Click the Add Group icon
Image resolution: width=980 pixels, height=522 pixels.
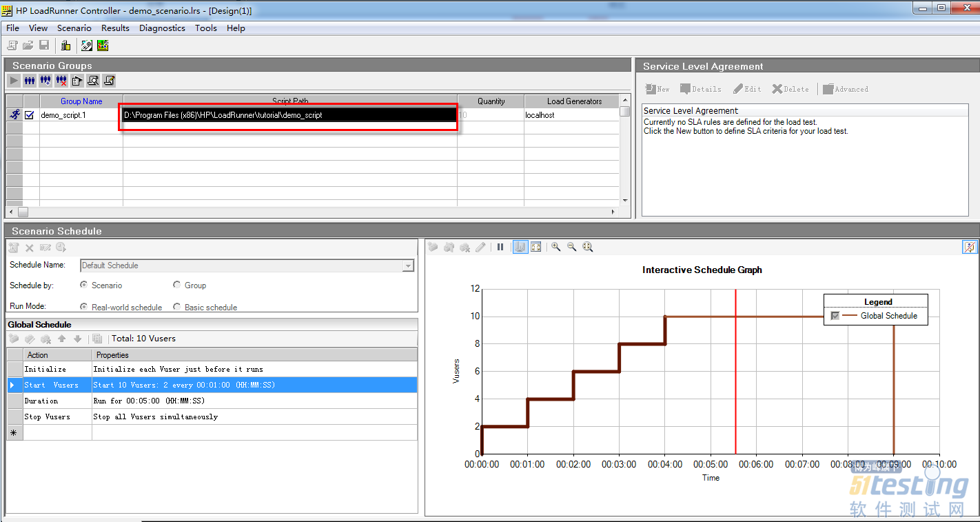point(45,81)
